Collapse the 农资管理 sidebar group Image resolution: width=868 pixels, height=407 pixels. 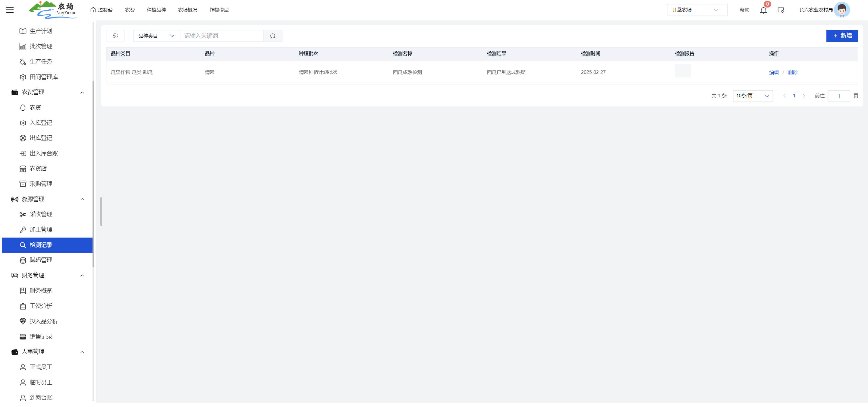82,92
